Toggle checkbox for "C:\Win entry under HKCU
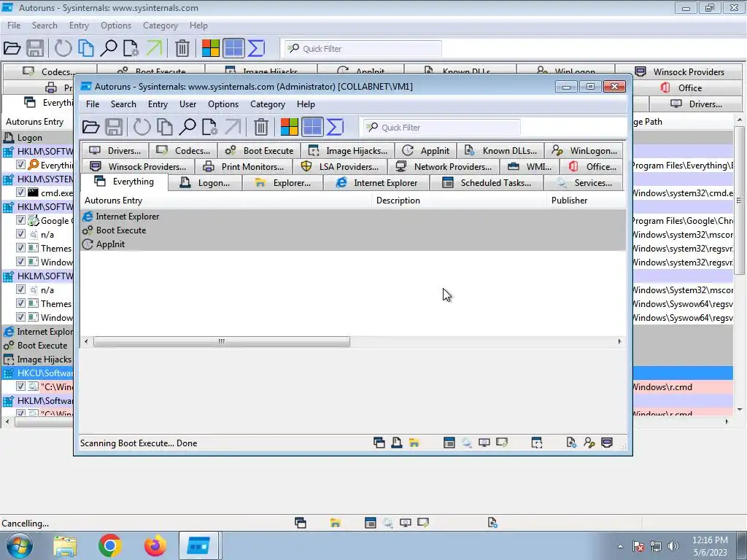Viewport: 747px width, 560px height. pos(20,386)
